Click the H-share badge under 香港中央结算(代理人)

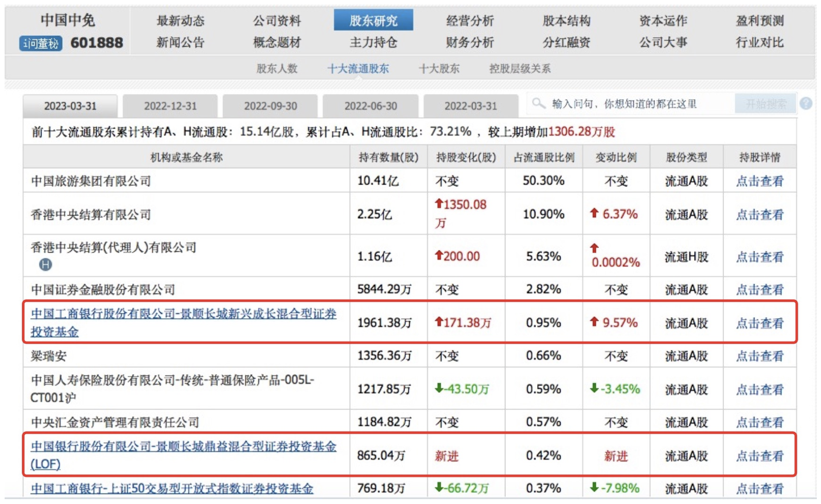tap(45, 264)
